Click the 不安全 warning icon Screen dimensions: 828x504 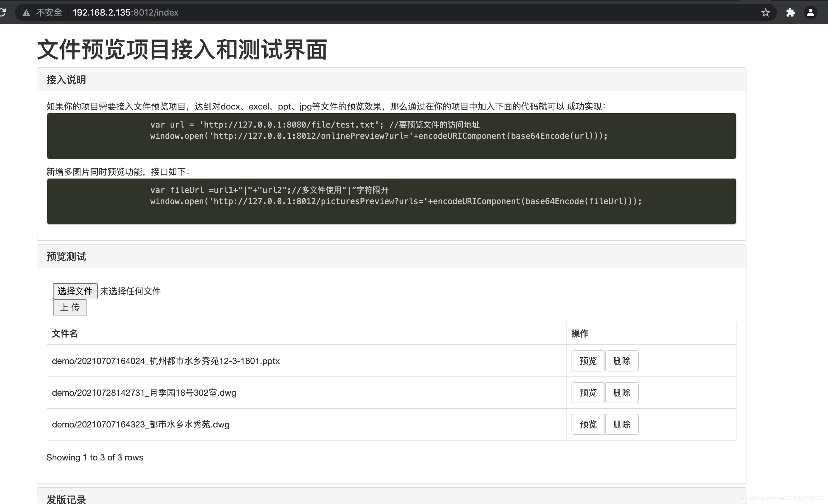coord(26,12)
